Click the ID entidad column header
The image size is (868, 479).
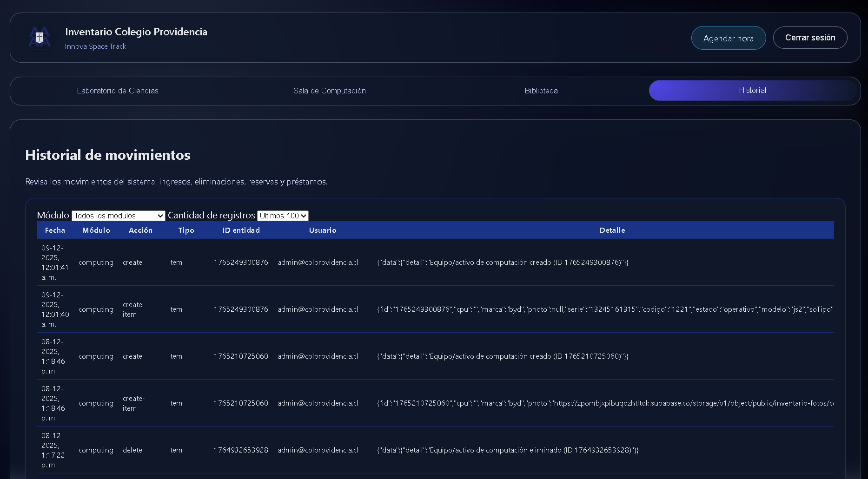pos(241,230)
